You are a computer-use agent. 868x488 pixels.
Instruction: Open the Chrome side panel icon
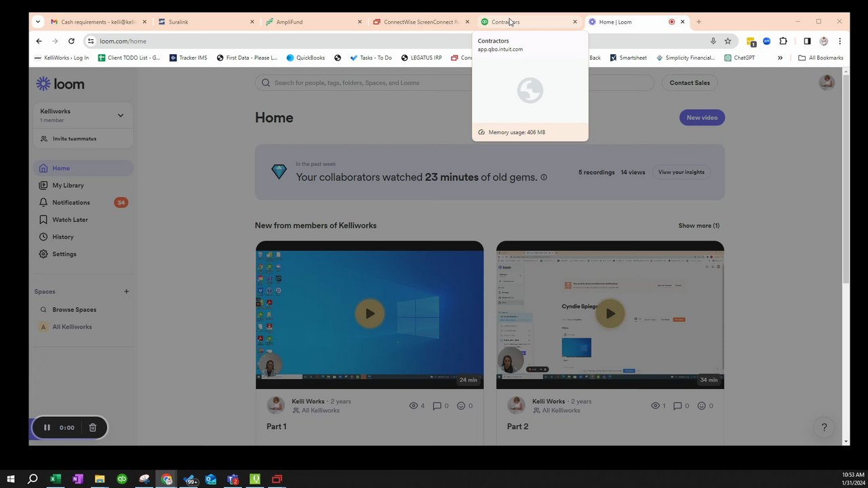pos(807,41)
